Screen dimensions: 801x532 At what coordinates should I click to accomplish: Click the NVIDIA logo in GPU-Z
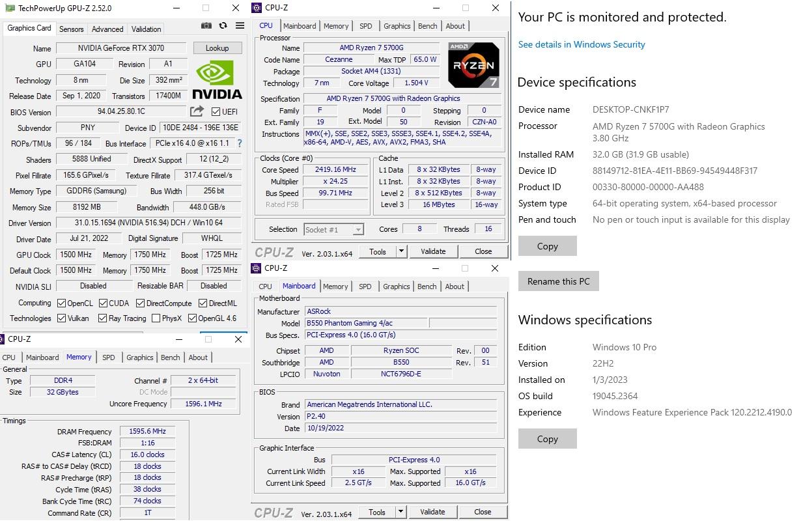(x=218, y=79)
